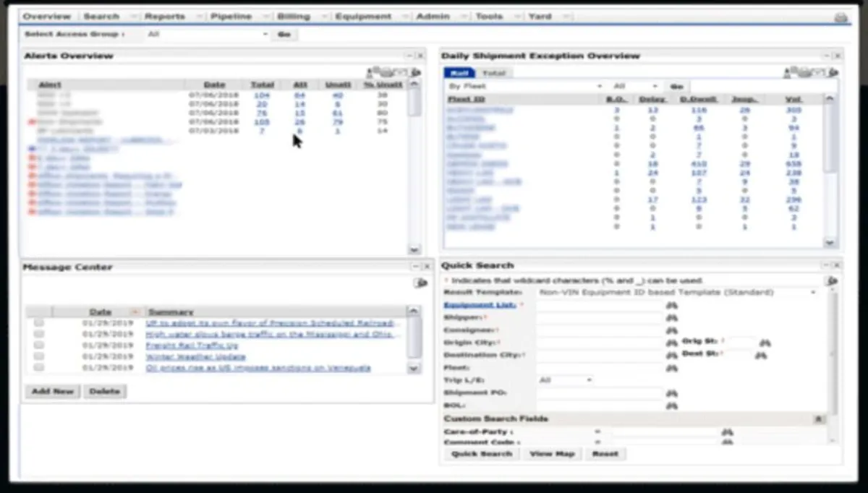868x493 pixels.
Task: Click the Delete button in Message Center
Action: 105,391
